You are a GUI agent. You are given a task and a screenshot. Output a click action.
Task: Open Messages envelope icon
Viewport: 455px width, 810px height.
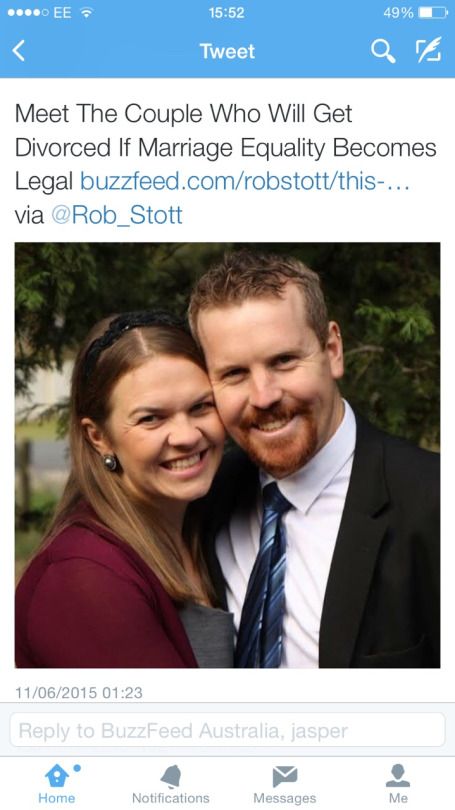pyautogui.click(x=285, y=776)
